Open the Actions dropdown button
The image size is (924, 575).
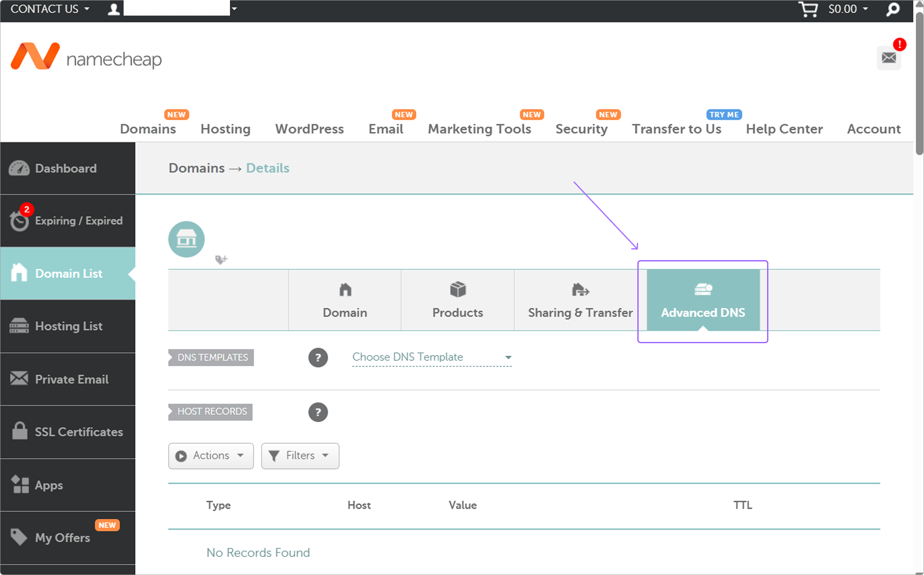click(x=211, y=456)
